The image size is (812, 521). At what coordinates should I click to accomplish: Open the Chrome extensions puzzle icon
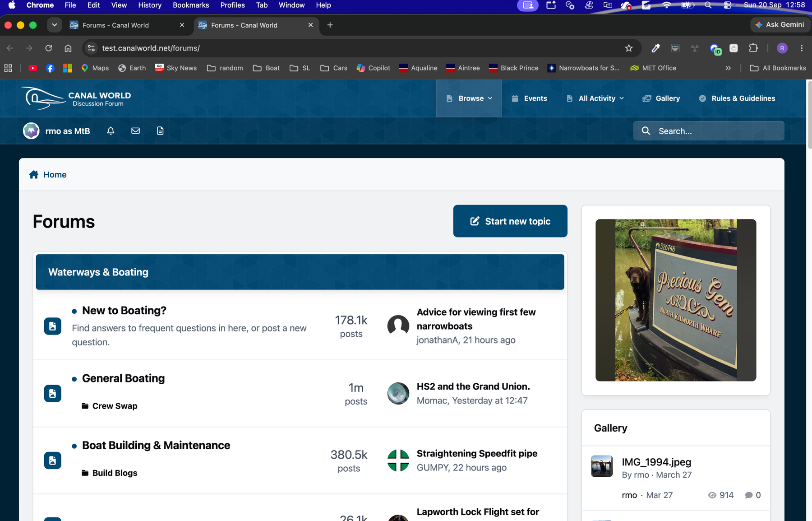(753, 48)
